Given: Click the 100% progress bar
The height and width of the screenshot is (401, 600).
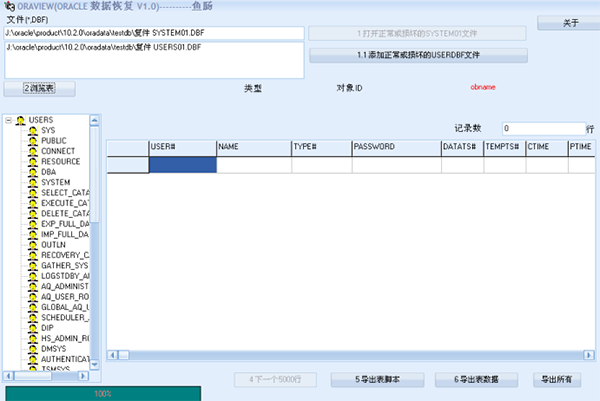Looking at the screenshot, I should [x=103, y=394].
